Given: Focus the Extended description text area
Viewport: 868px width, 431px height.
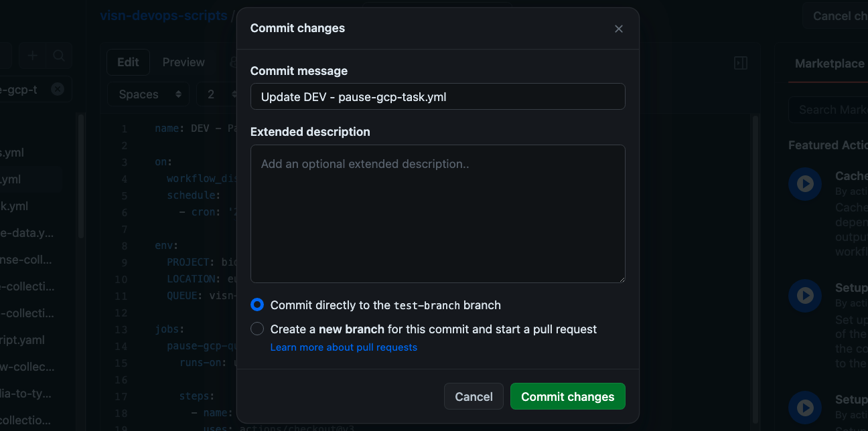Looking at the screenshot, I should (x=437, y=213).
